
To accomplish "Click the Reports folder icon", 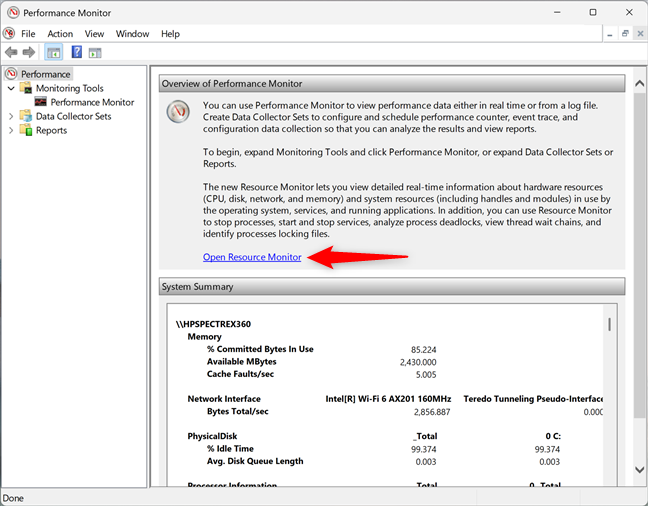I will coord(26,130).
